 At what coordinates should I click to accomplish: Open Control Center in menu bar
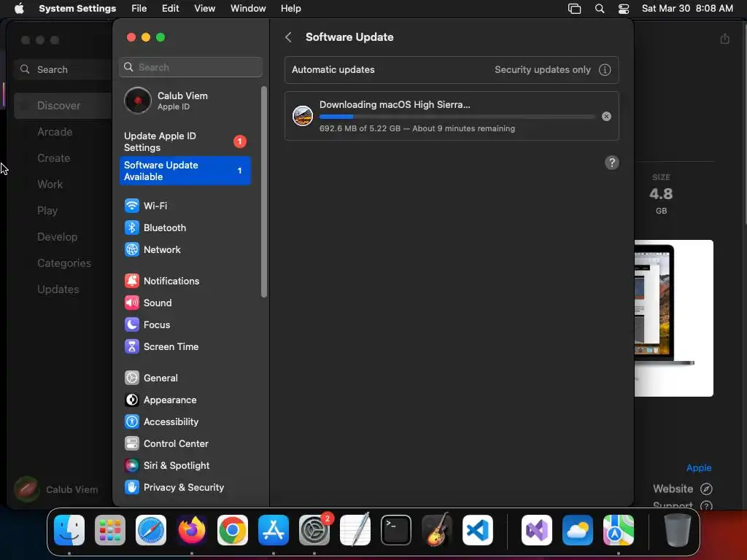coord(624,9)
